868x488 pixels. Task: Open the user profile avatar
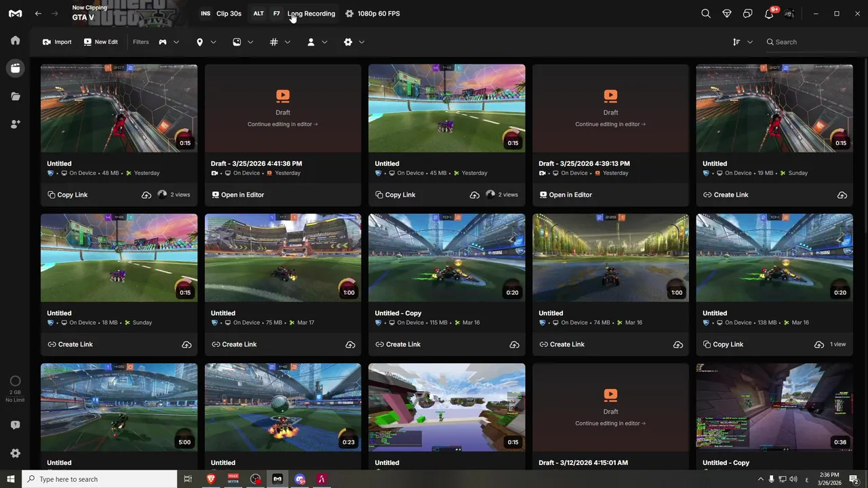coord(789,14)
